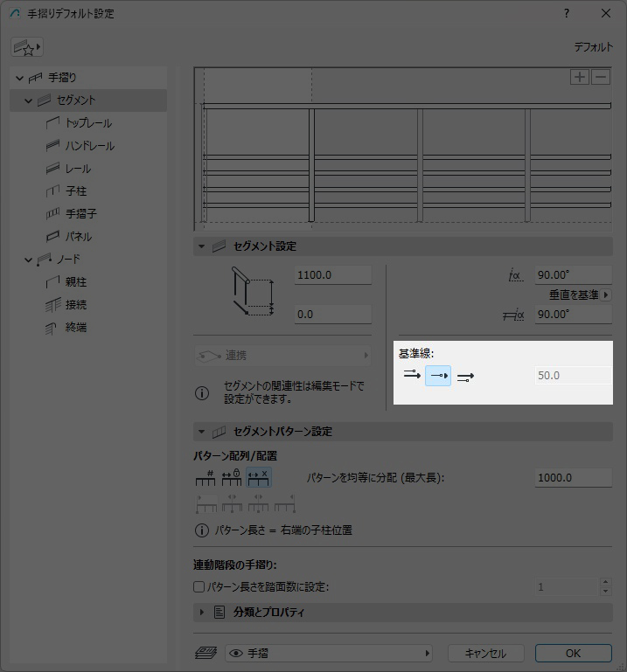
Task: Select 親柱 under ノード in tree
Action: point(76,282)
